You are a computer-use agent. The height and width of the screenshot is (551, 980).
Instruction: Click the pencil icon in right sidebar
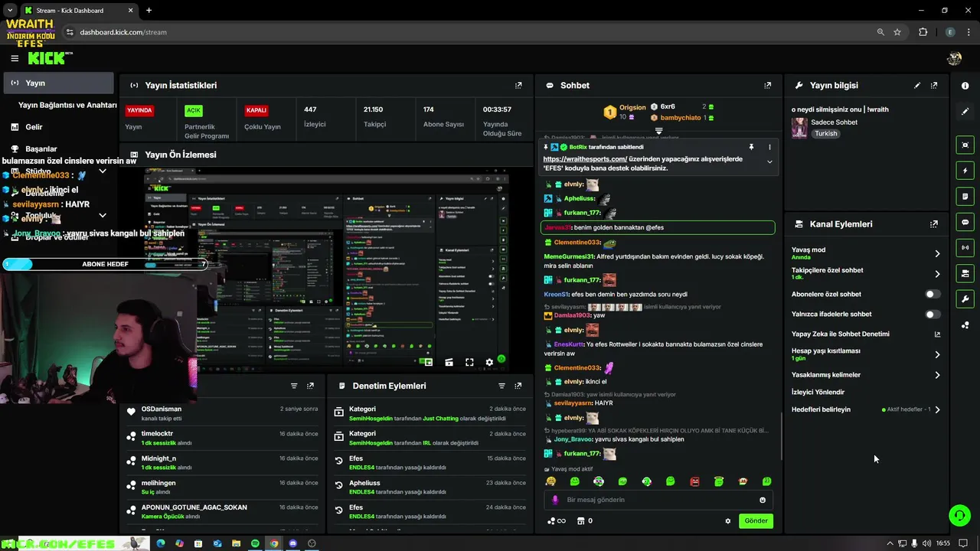pos(965,111)
